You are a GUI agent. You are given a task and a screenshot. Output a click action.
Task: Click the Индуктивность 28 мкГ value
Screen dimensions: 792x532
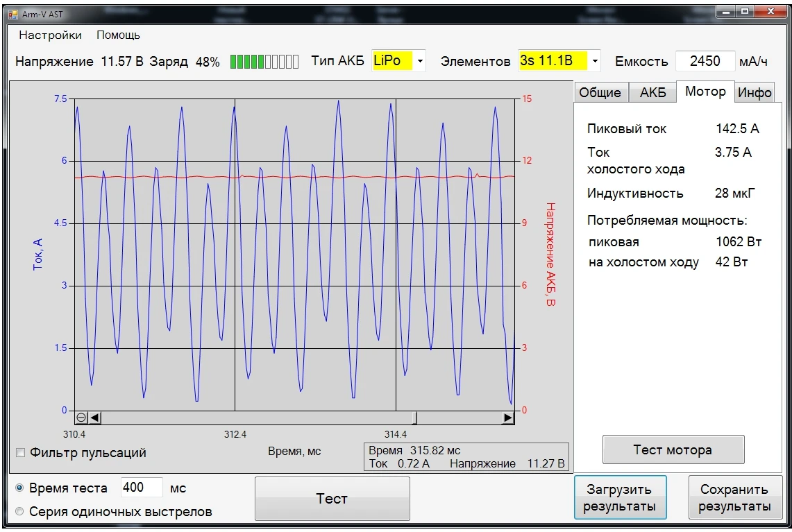point(735,194)
